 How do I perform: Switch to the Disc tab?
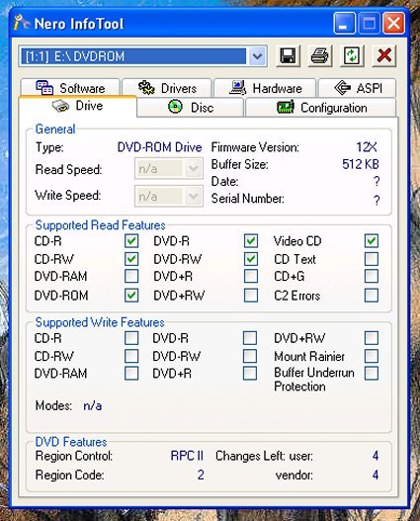(x=191, y=108)
